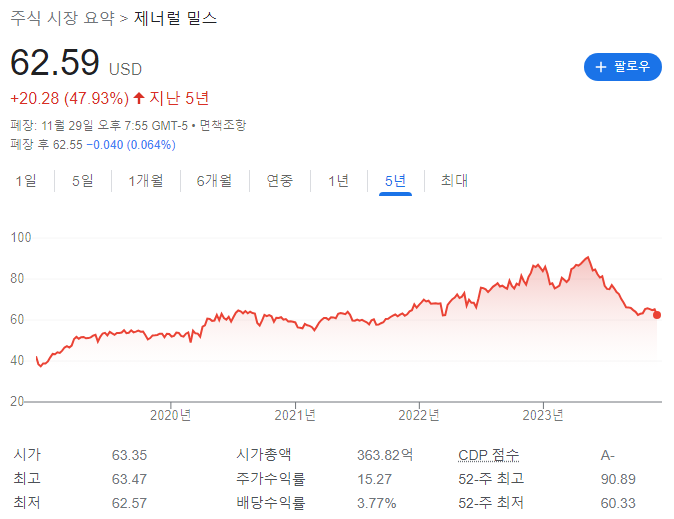The image size is (674, 519).
Task: Click the 52-주 최고 value 90.89
Action: coord(618,479)
